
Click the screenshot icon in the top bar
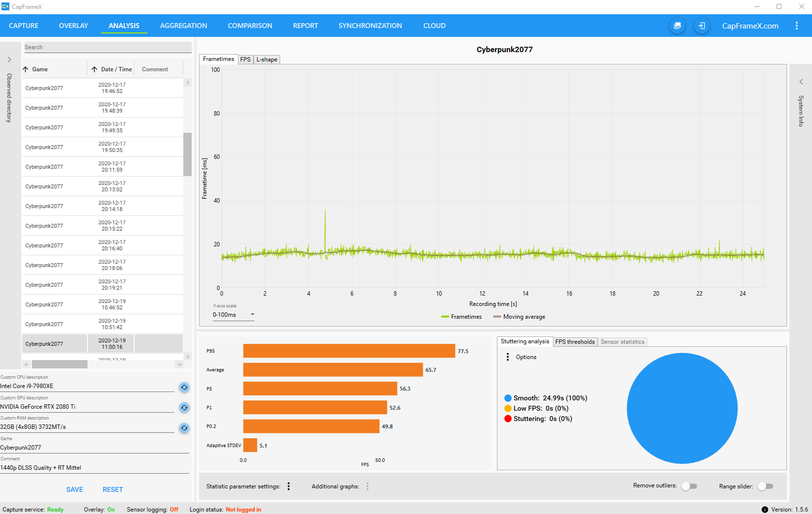[x=677, y=26]
